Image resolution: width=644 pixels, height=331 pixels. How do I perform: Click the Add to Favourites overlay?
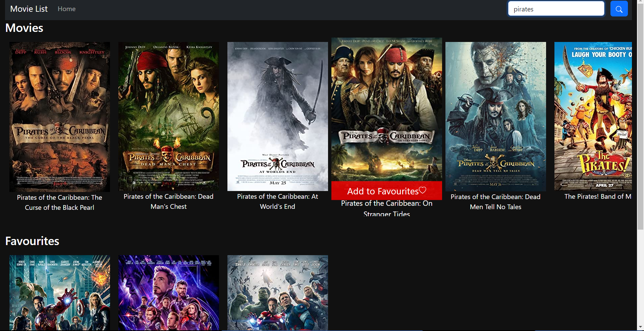coord(382,191)
